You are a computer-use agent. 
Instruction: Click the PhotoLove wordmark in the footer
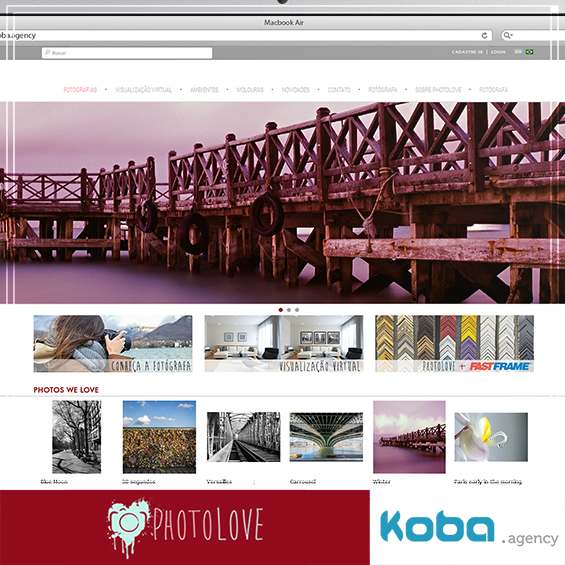pyautogui.click(x=209, y=524)
